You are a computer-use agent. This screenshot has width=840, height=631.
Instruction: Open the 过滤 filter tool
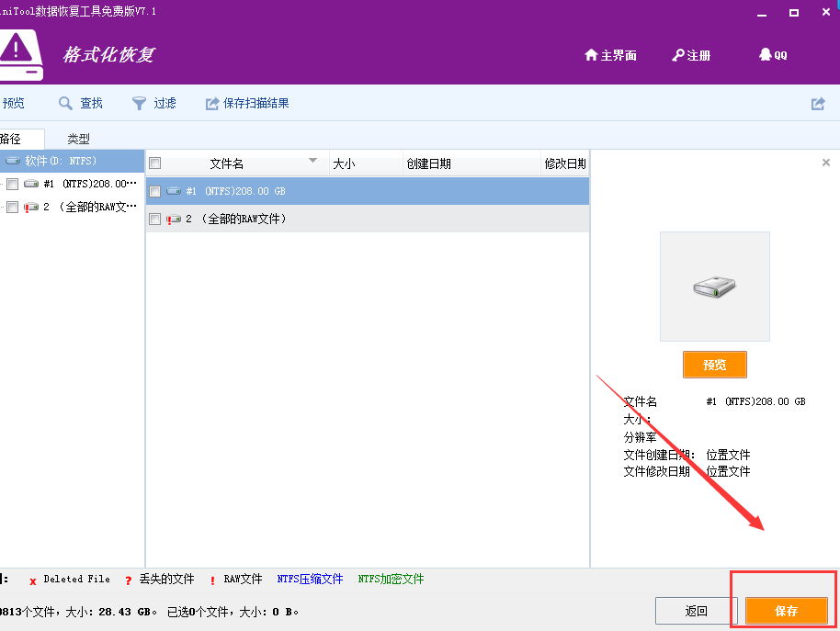pos(154,103)
